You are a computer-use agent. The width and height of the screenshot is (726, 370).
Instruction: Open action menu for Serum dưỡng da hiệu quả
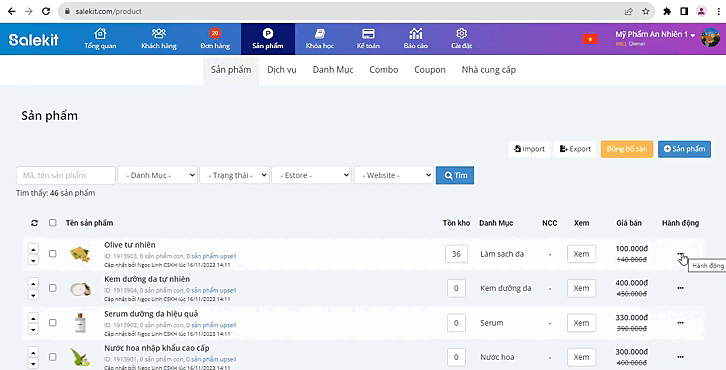point(680,323)
